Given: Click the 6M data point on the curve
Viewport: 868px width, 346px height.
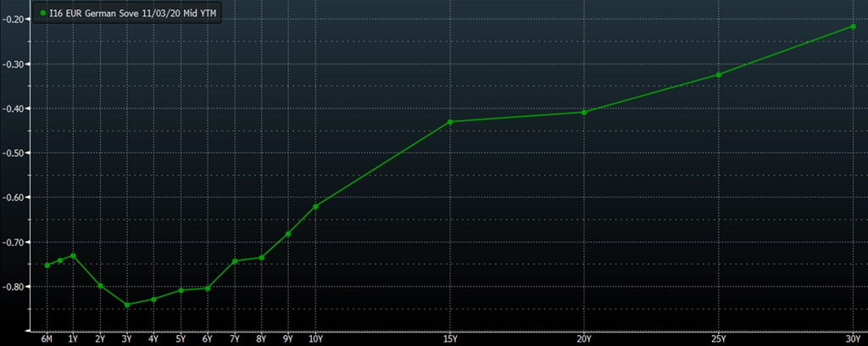Looking at the screenshot, I should (47, 265).
